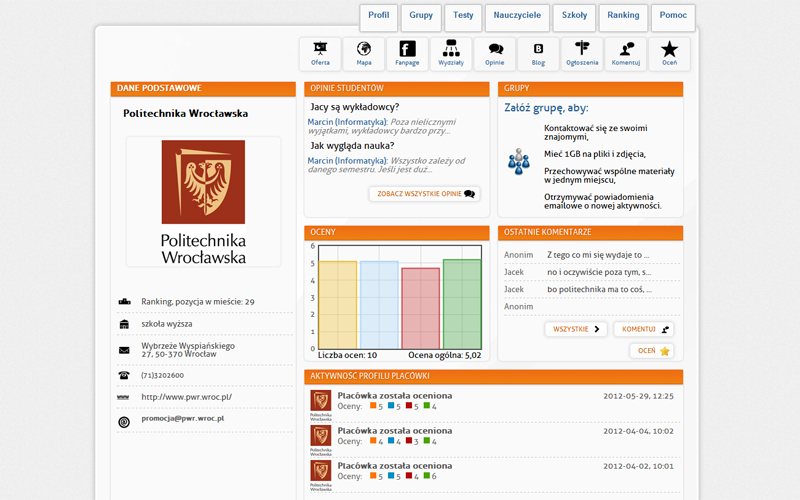Click the orange rating square on 2012-05-29

pyautogui.click(x=373, y=406)
